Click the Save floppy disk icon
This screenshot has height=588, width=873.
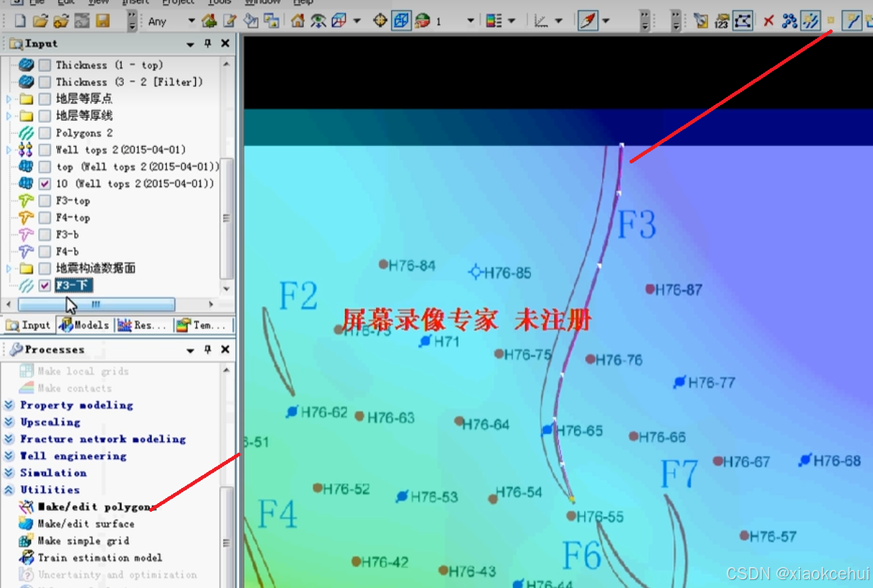point(102,21)
